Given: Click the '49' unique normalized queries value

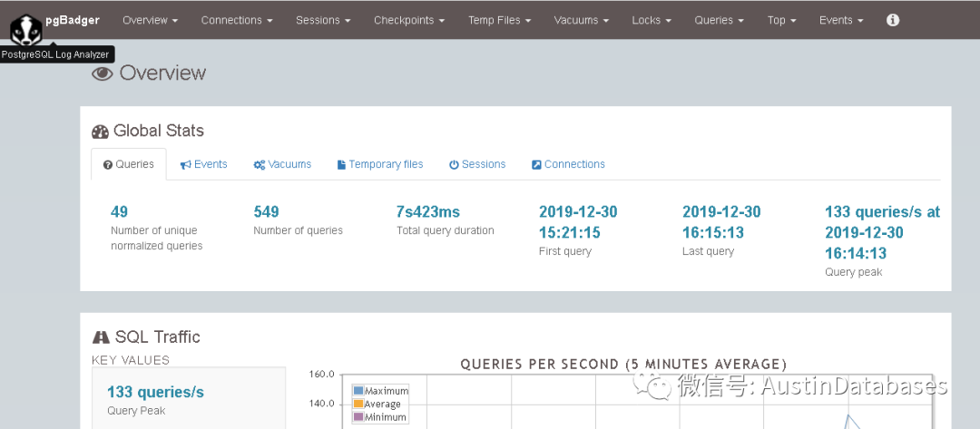Looking at the screenshot, I should click(x=120, y=211).
